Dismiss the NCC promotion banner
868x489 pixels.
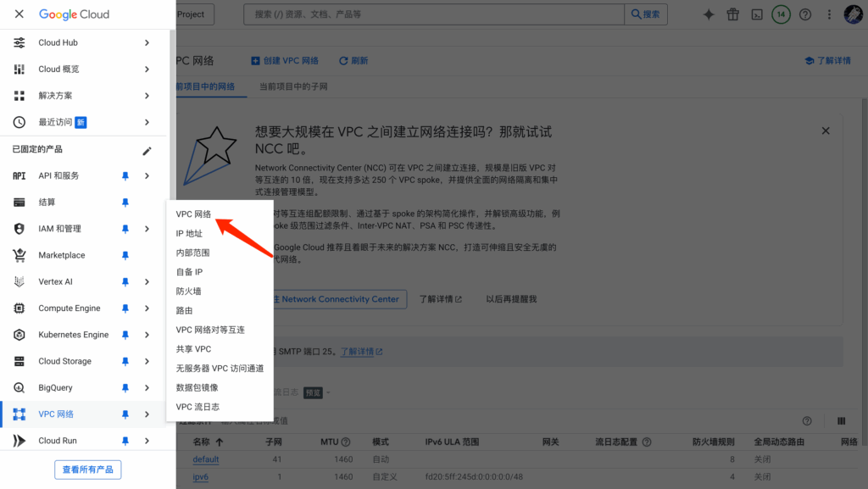[x=826, y=131]
